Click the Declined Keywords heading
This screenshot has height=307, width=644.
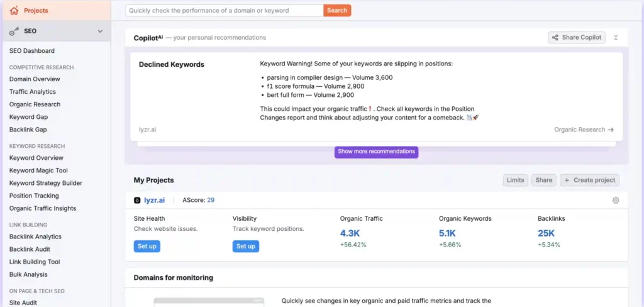point(171,65)
